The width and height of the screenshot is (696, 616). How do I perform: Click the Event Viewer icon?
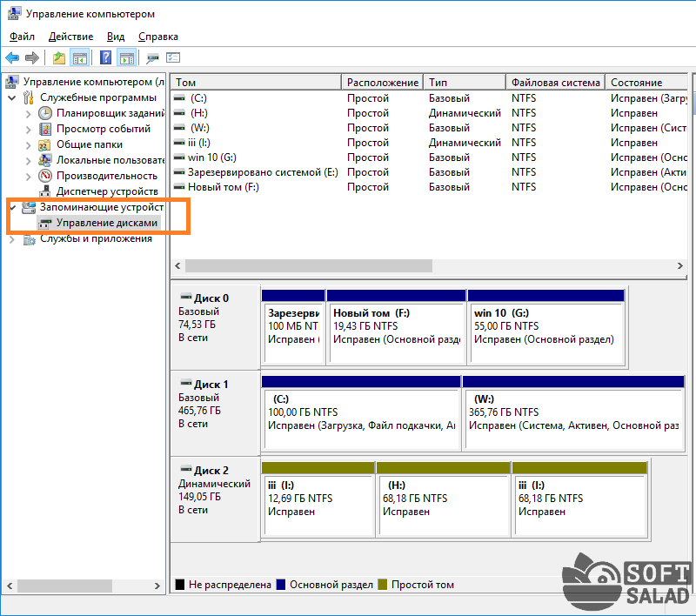[45, 129]
